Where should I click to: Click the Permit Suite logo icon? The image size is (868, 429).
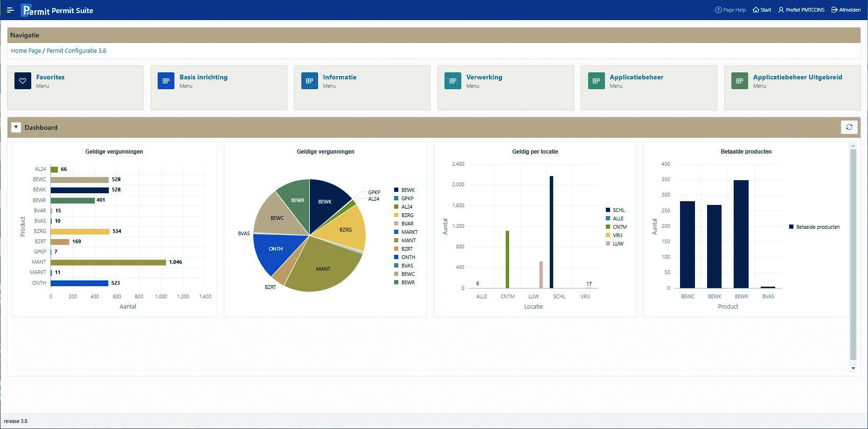(x=26, y=10)
